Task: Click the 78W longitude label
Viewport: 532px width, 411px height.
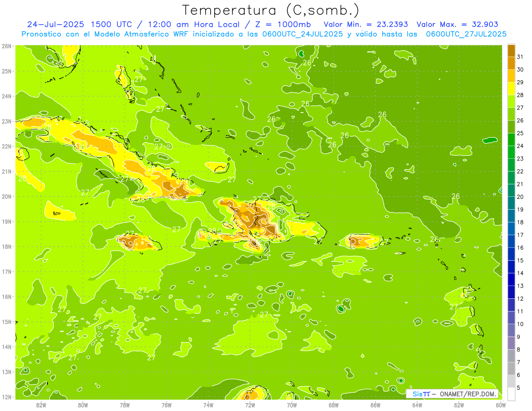Action: [125, 405]
